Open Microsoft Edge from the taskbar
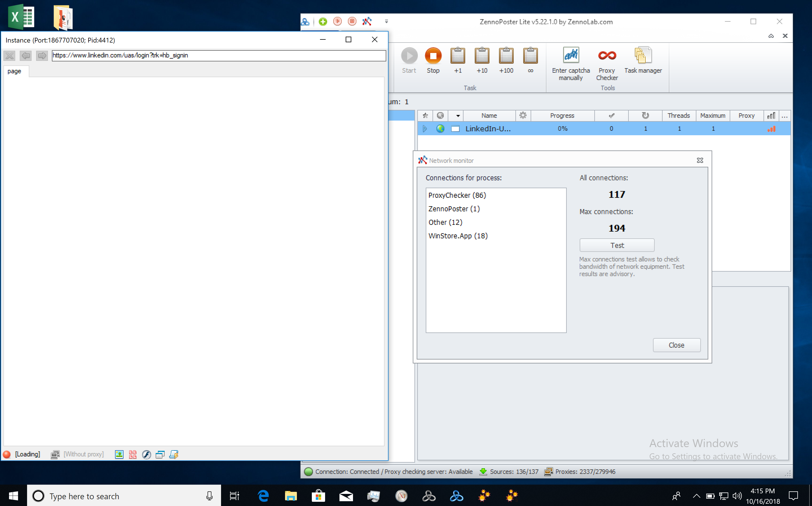 pos(264,496)
